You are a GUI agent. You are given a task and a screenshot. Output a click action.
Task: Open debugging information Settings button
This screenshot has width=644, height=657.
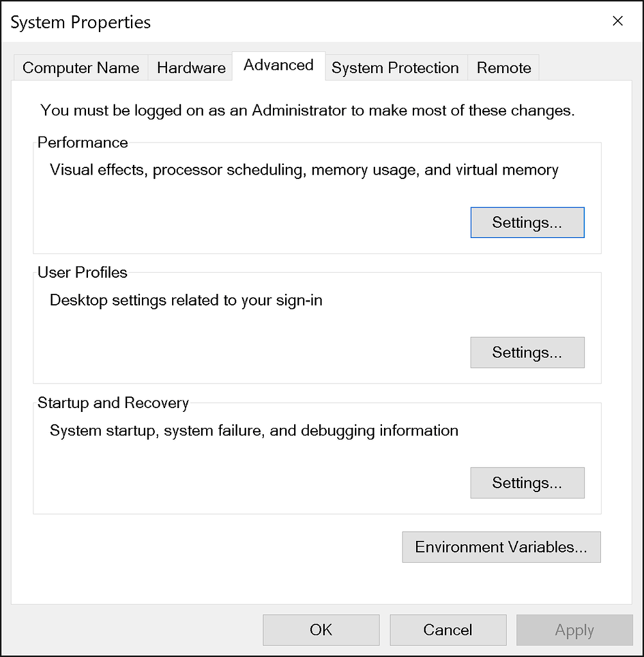[527, 482]
